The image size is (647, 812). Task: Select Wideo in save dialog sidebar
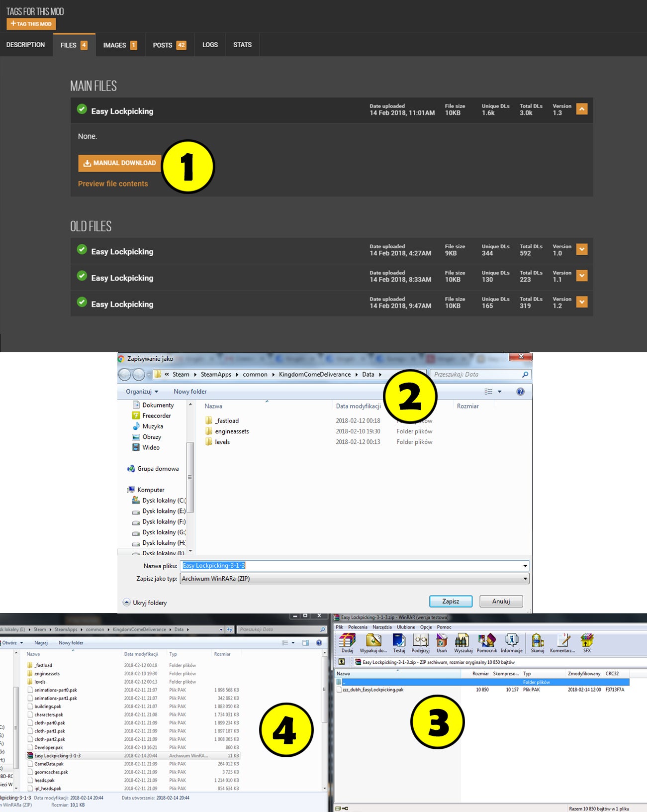click(x=146, y=447)
